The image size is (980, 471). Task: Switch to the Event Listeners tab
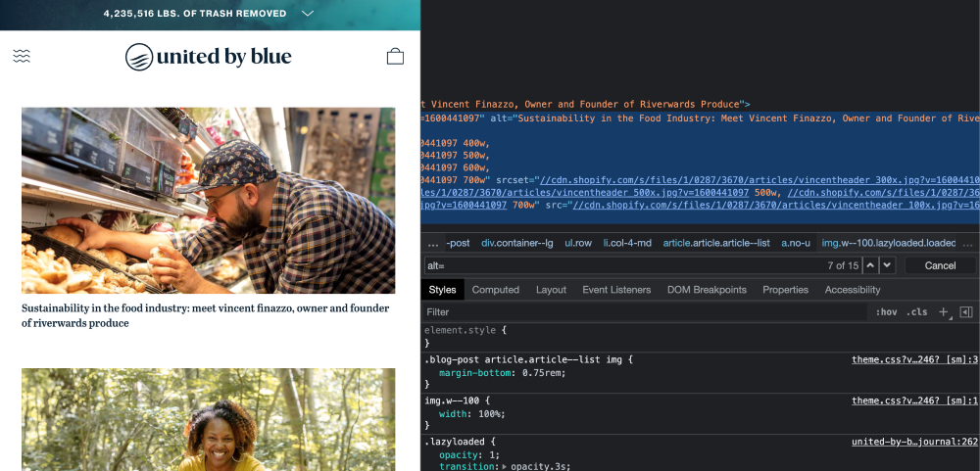(x=616, y=290)
